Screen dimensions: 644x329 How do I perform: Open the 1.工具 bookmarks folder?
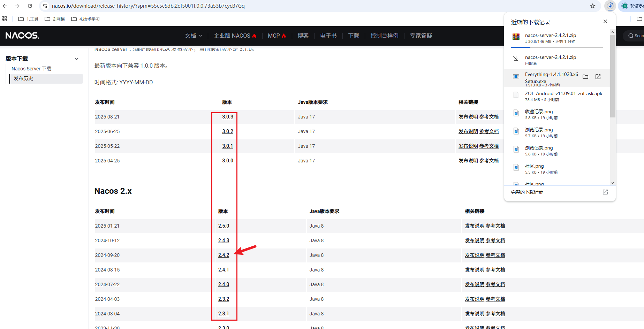28,19
